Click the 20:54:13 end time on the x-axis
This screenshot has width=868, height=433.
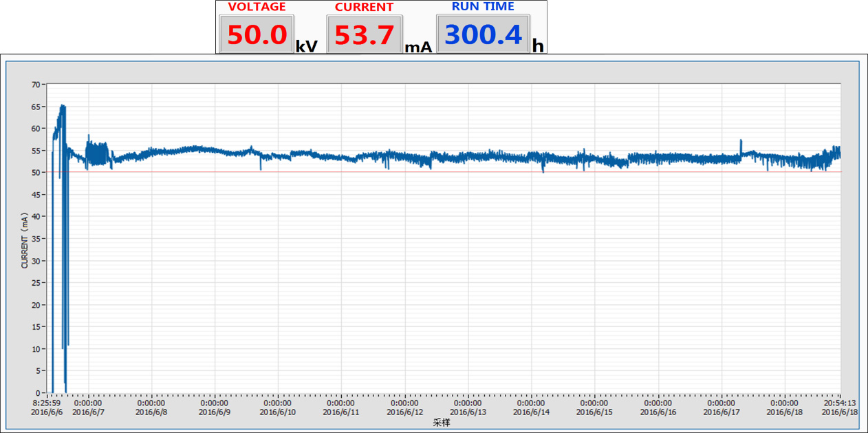[840, 403]
